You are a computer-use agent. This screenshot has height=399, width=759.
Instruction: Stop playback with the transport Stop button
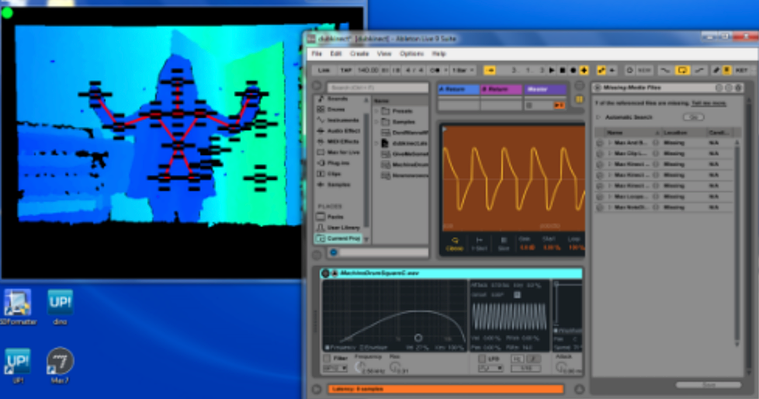tap(562, 70)
